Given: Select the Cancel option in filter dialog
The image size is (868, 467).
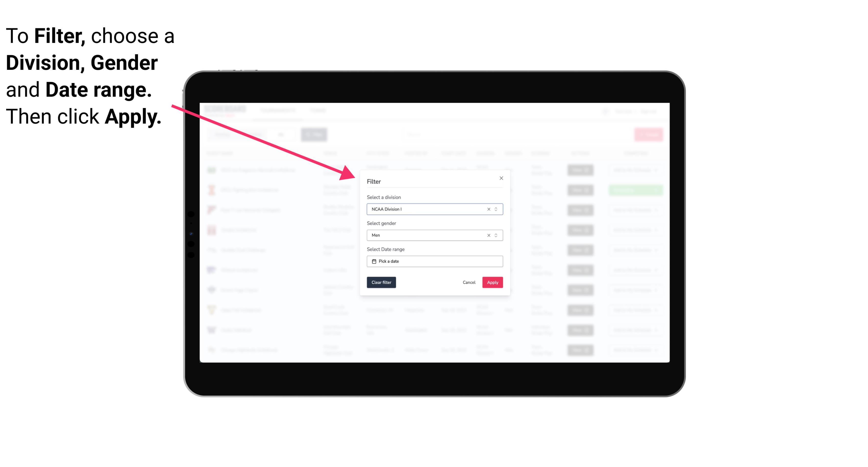Looking at the screenshot, I should click(x=469, y=283).
